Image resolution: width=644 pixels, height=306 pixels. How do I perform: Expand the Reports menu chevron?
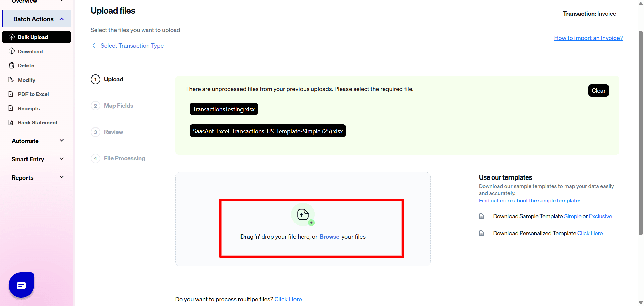62,177
